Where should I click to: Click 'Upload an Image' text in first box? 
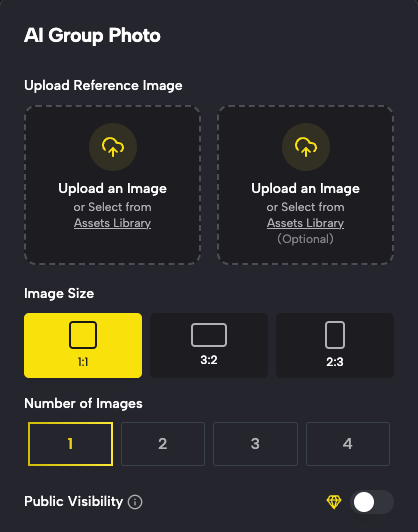click(112, 188)
